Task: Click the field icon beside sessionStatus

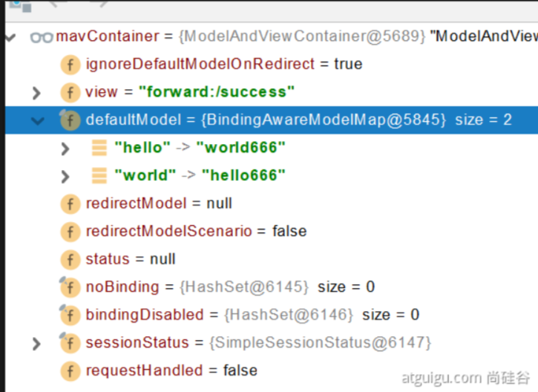Action: pos(70,342)
